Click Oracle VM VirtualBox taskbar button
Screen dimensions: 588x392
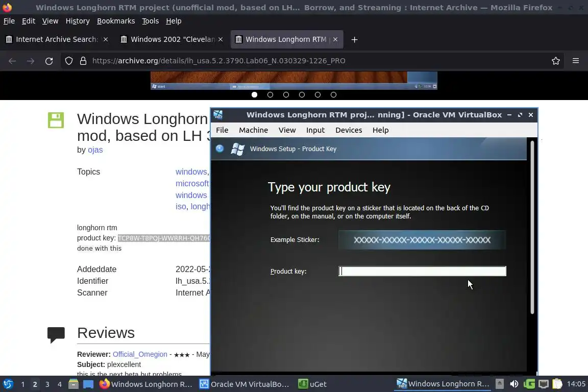tap(244, 384)
